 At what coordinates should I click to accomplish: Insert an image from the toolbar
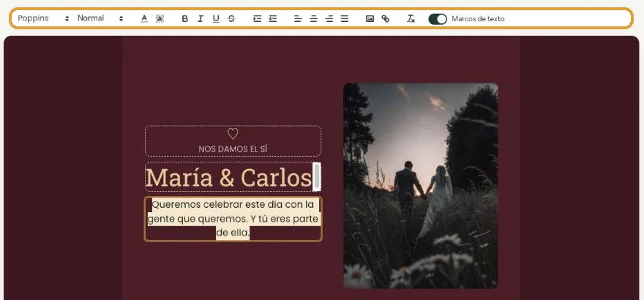(370, 18)
